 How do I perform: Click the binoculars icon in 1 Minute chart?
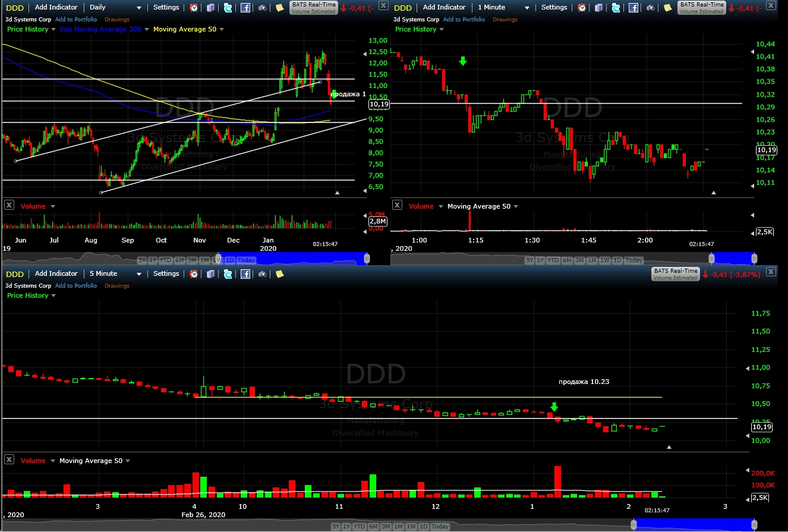pyautogui.click(x=651, y=8)
